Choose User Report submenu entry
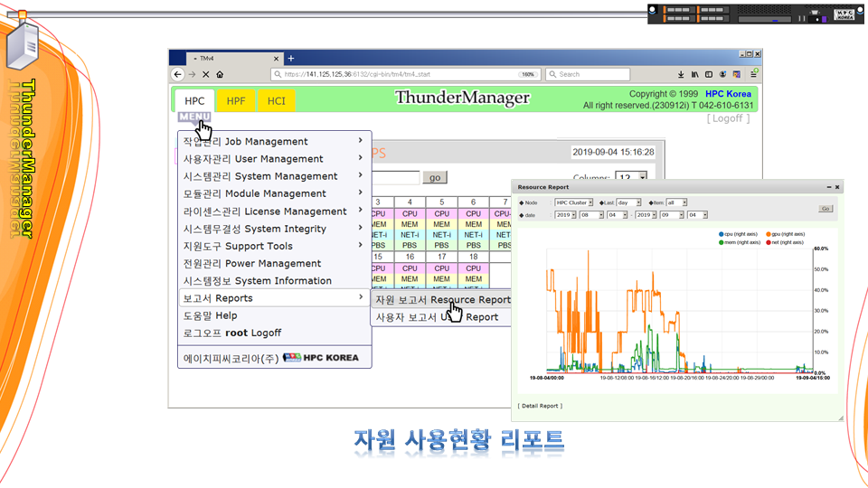 pos(442,317)
